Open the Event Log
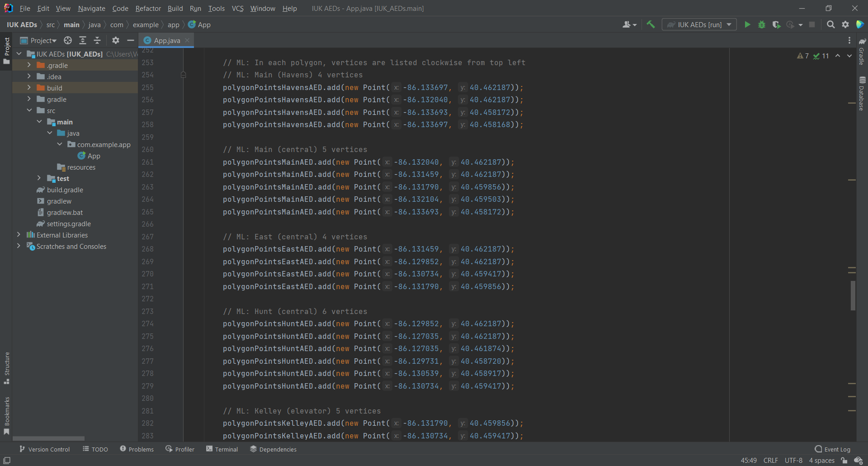Screen dimensions: 868x466 click(832, 449)
